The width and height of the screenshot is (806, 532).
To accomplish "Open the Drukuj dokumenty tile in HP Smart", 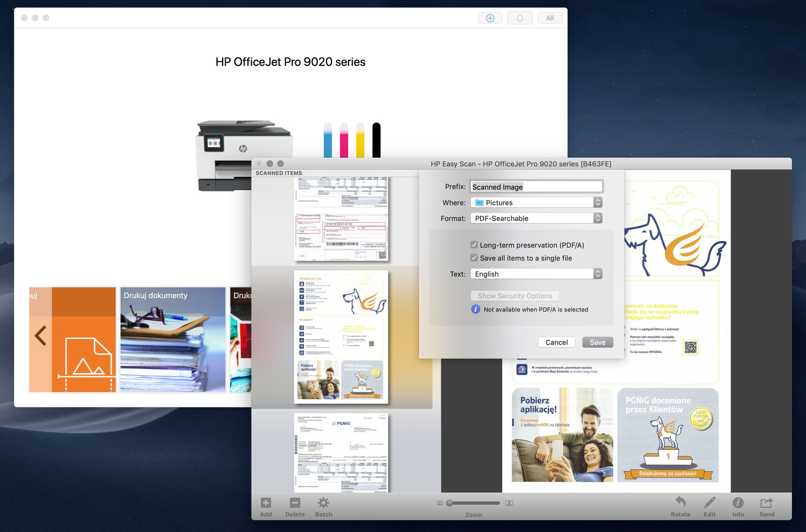I will coord(173,340).
